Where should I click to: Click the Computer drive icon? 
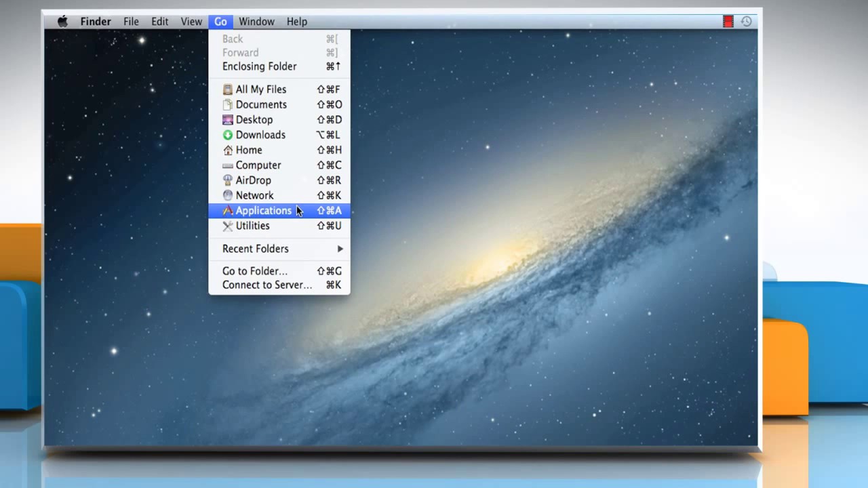pos(228,165)
